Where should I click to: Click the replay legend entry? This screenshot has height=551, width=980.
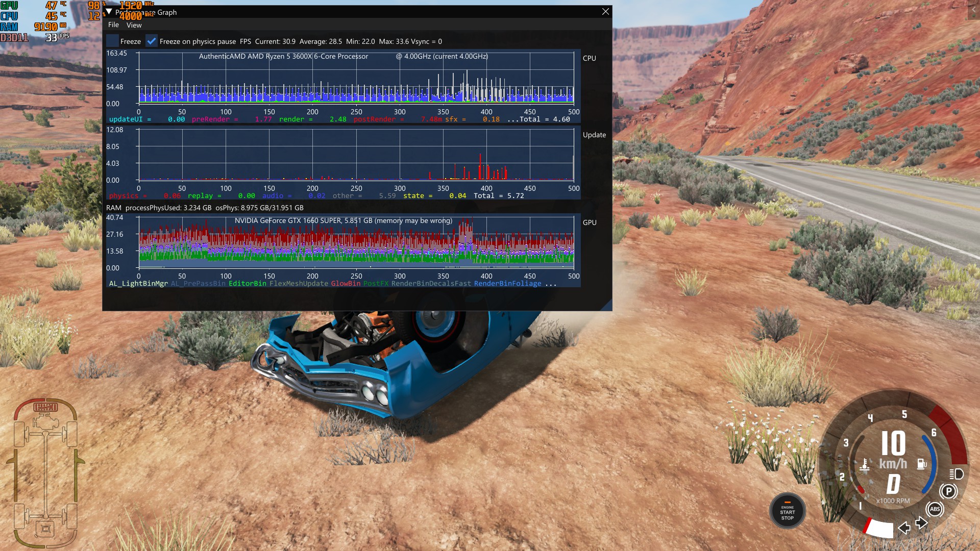(x=221, y=196)
